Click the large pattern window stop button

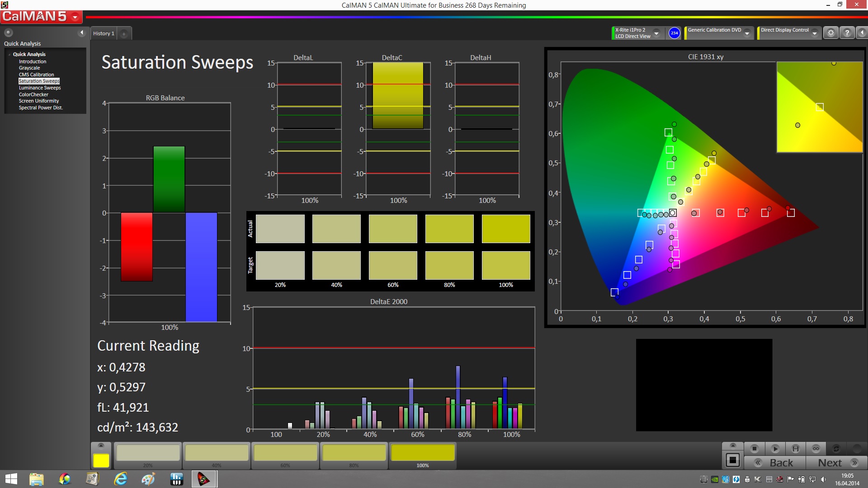click(x=733, y=460)
